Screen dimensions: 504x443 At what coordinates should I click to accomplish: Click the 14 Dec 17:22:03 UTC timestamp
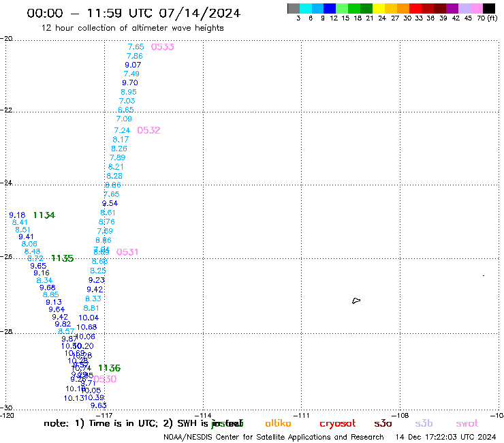point(445,438)
